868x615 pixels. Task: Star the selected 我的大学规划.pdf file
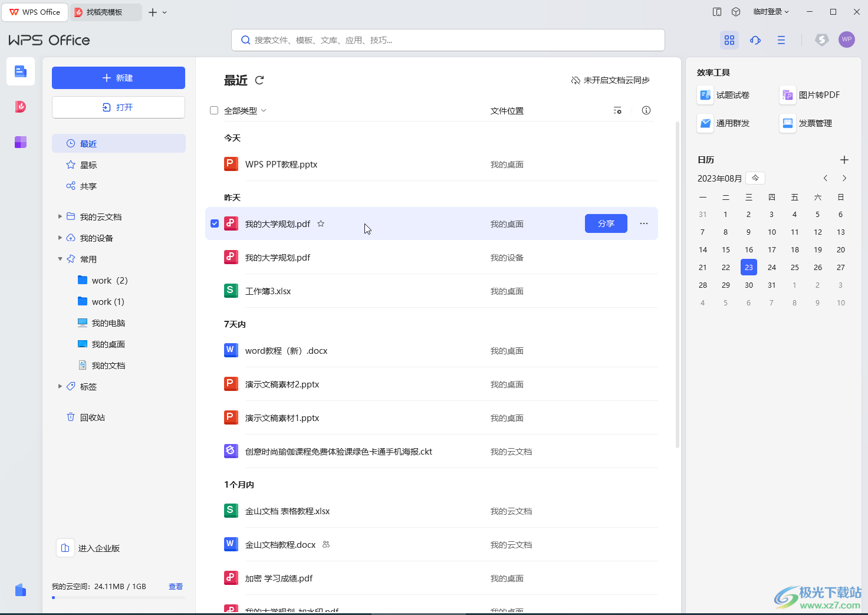click(x=321, y=223)
